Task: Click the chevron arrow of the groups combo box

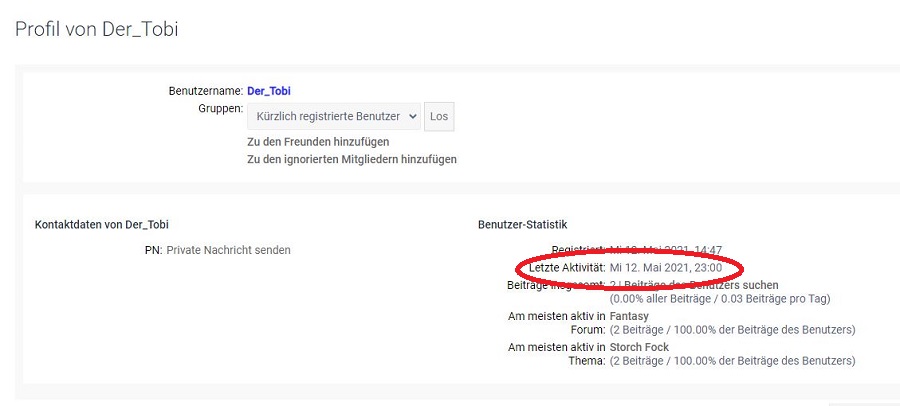Action: click(x=412, y=117)
